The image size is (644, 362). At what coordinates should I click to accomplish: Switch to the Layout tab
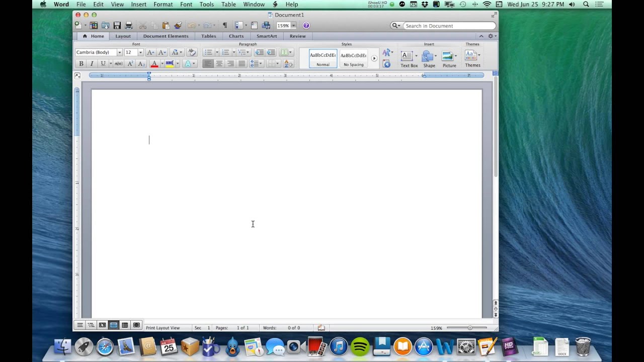coord(123,36)
